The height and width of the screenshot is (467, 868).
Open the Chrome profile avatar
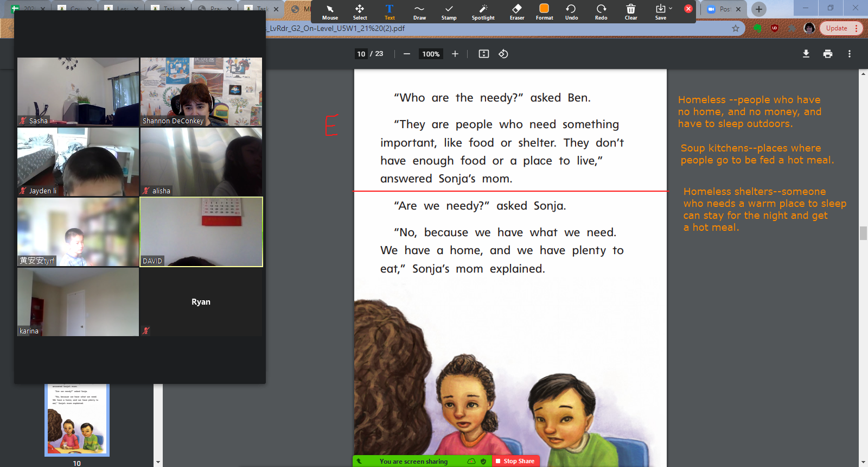click(x=809, y=28)
